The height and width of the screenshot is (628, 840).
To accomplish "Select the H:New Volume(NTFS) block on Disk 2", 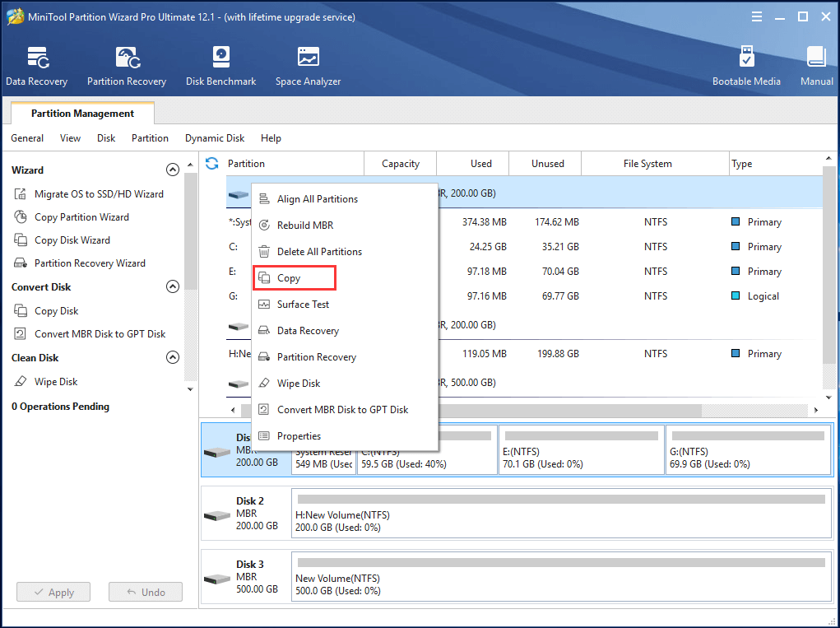I will coord(561,513).
